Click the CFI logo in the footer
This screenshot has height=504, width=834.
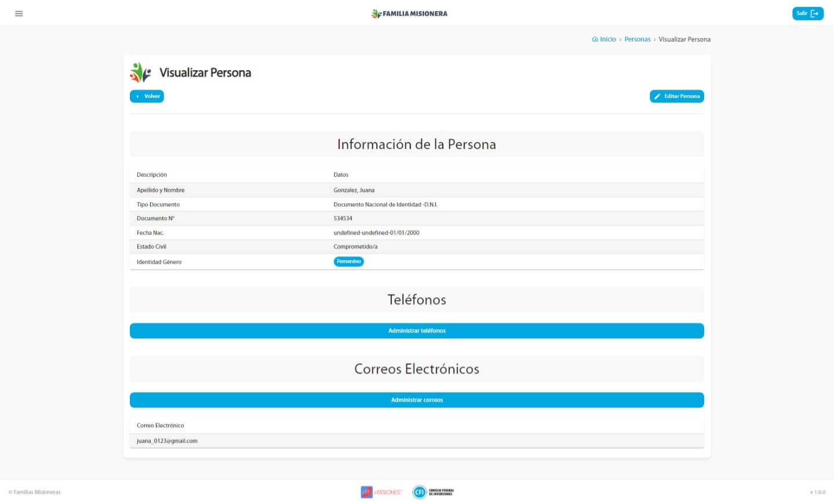[x=433, y=492]
